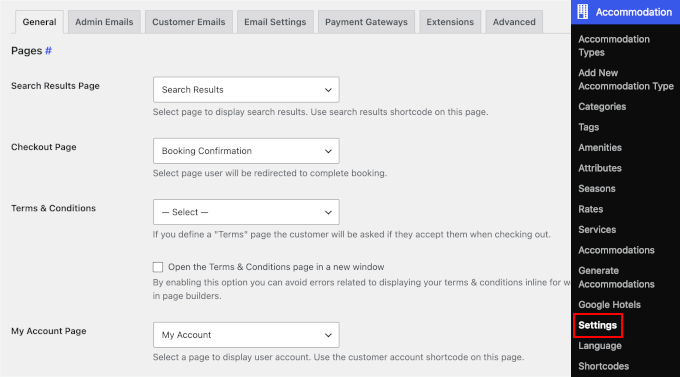Go to Accommodation Types in sidebar
Screen dimensions: 680x377
(614, 46)
